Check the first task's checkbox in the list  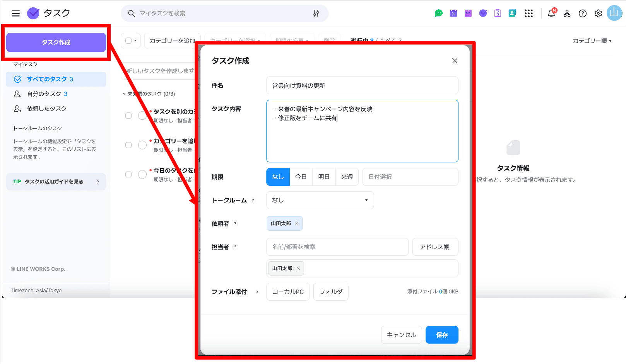tap(128, 115)
